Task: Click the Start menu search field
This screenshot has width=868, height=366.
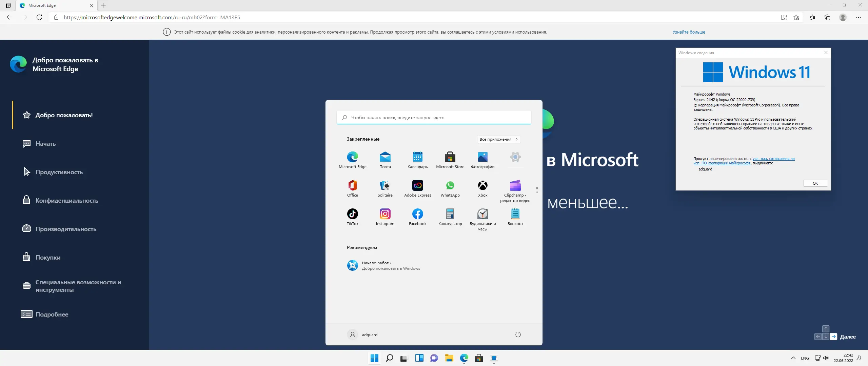Action: (434, 118)
